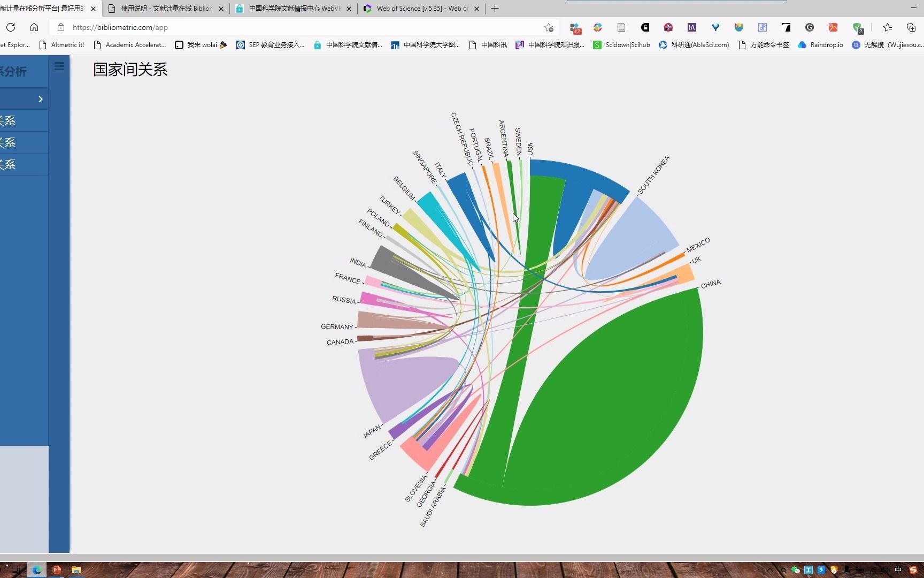Click the MEXICO label in chart
Viewport: 924px width, 578px height.
click(698, 245)
